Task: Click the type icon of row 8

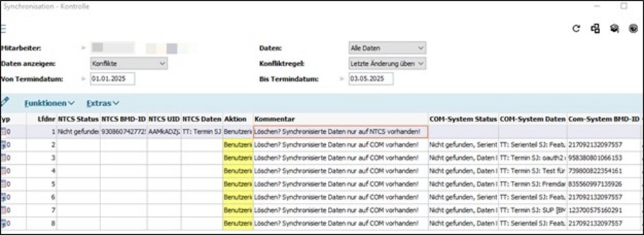Action: (x=4, y=223)
